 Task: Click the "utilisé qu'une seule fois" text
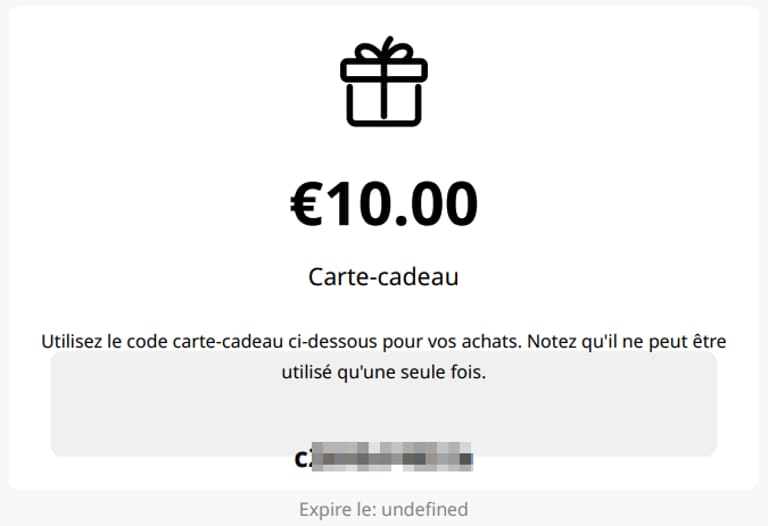pyautogui.click(x=384, y=374)
